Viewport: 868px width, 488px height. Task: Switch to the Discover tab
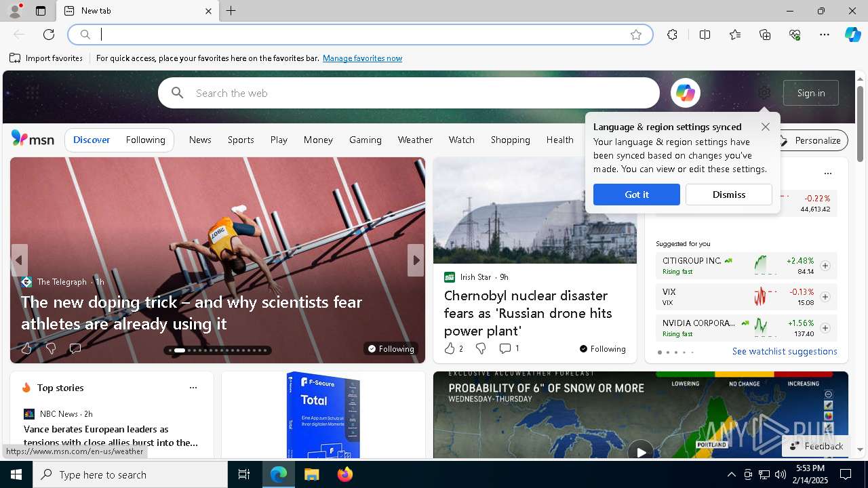pos(92,140)
